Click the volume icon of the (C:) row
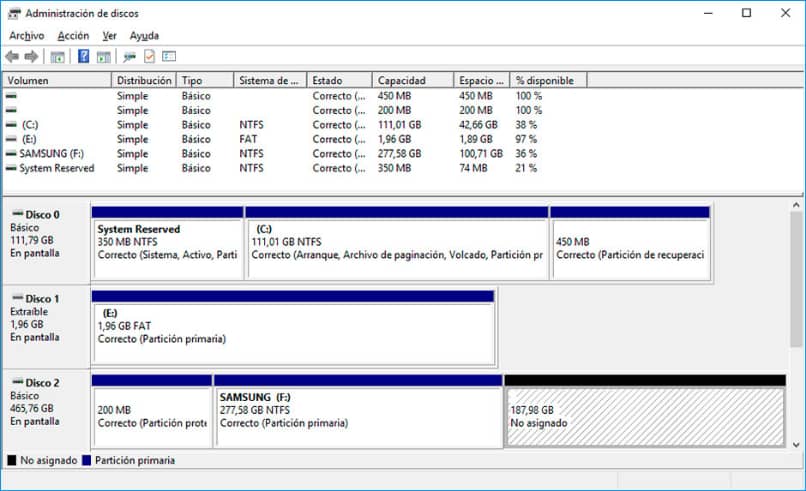Image resolution: width=806 pixels, height=491 pixels. click(11, 124)
